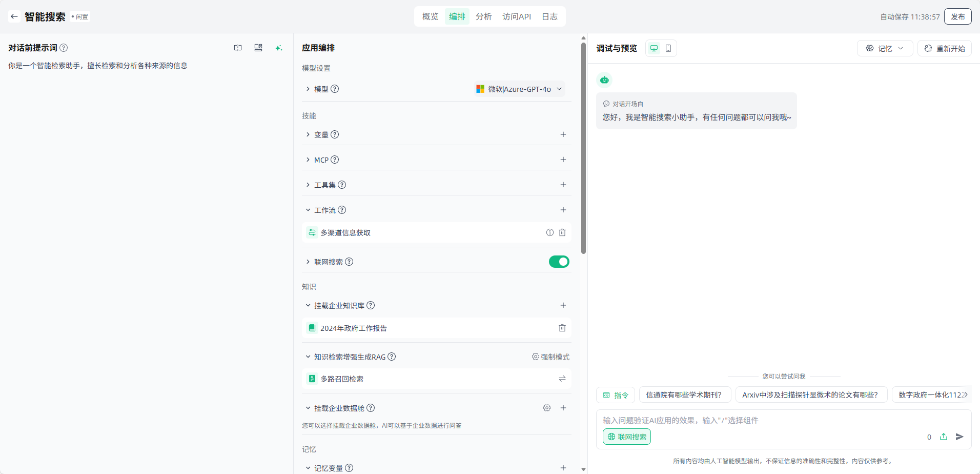Open 挂载企业数据舱 settings gear

(547, 408)
